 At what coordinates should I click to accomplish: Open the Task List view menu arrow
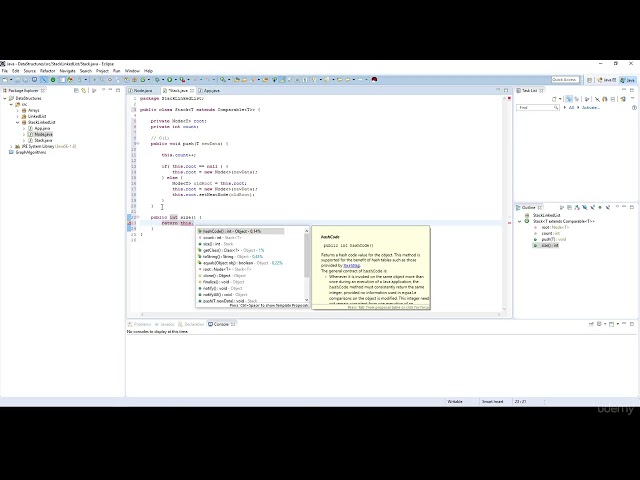coord(633,99)
